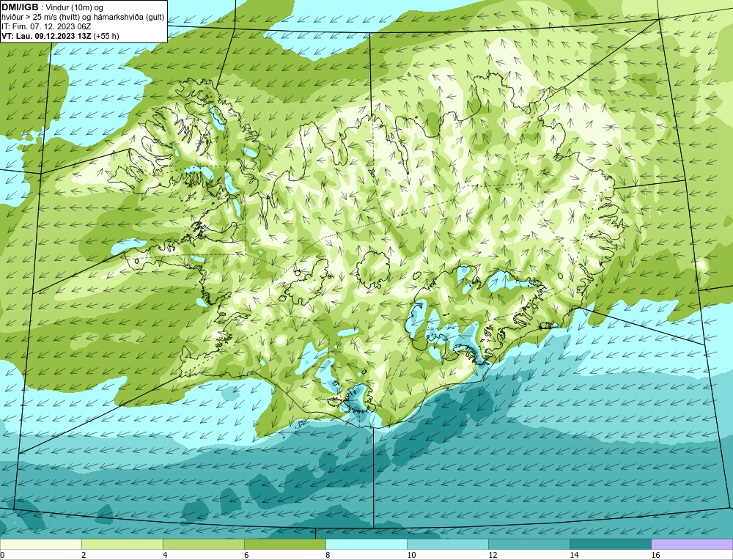The height and width of the screenshot is (560, 733).
Task: Click the 'hviður > 25 m/s' legend line
Action: (x=83, y=17)
